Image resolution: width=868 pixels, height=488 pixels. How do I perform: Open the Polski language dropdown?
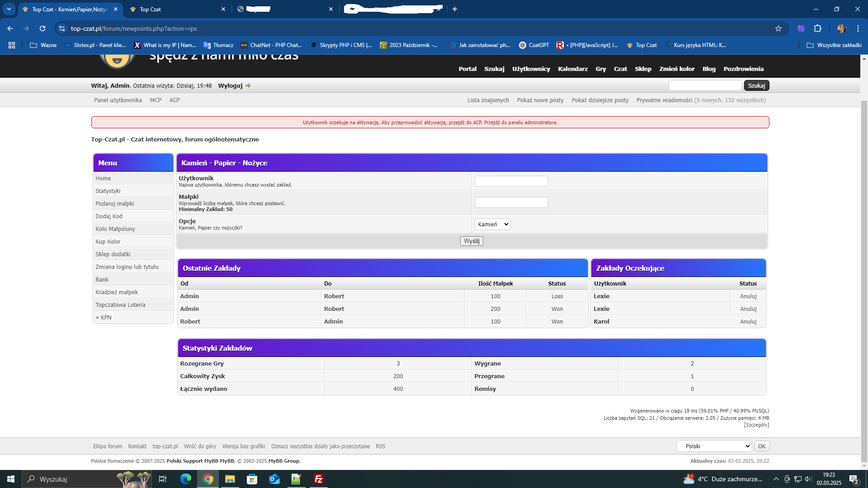point(714,446)
